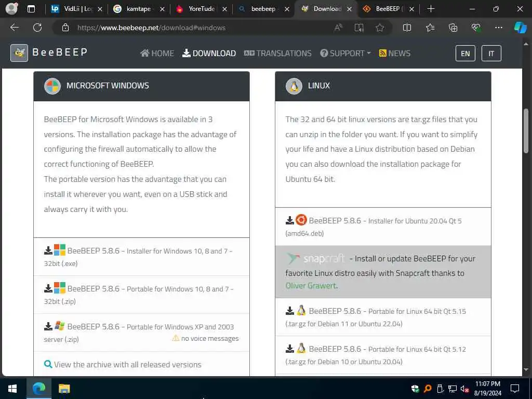This screenshot has width=532, height=399.
Task: Open the tab actions menu icon
Action: tap(31, 9)
